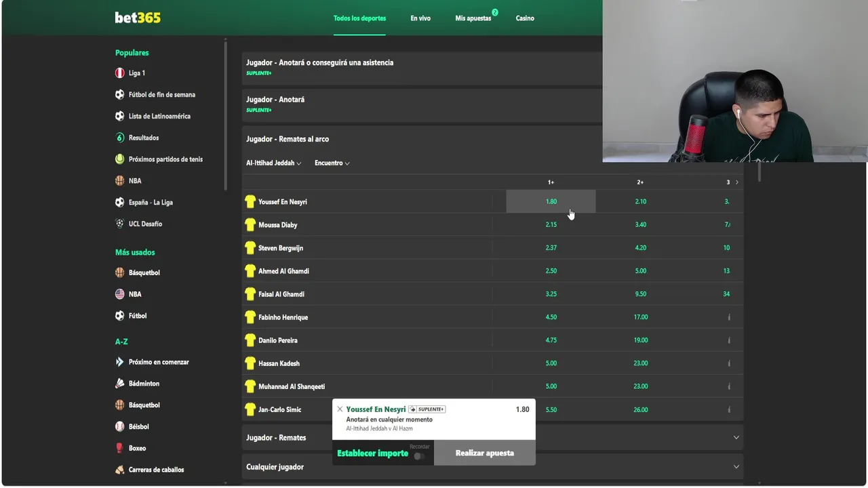Screen dimensions: 868x488
Task: Open the Todos los deportes tab
Action: pyautogui.click(x=359, y=18)
